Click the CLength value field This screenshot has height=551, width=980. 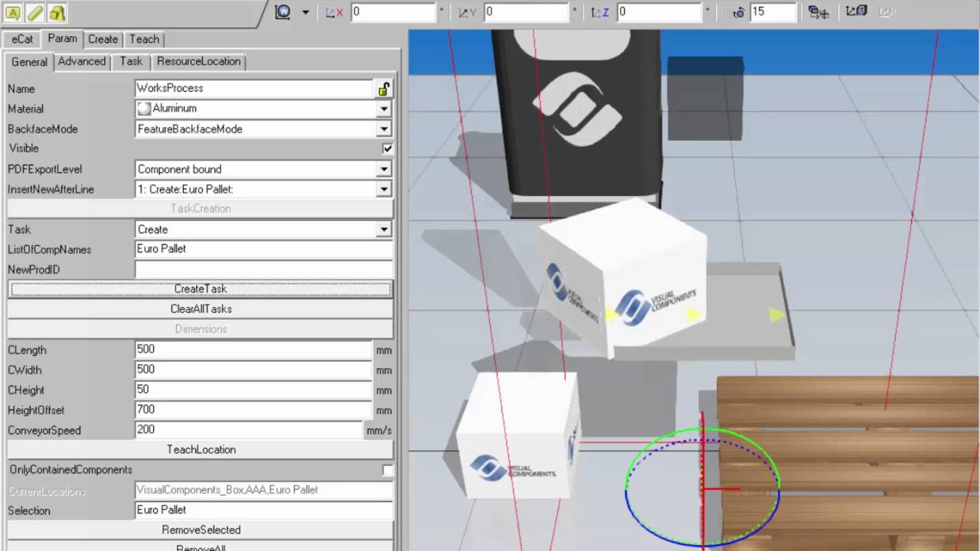click(253, 350)
